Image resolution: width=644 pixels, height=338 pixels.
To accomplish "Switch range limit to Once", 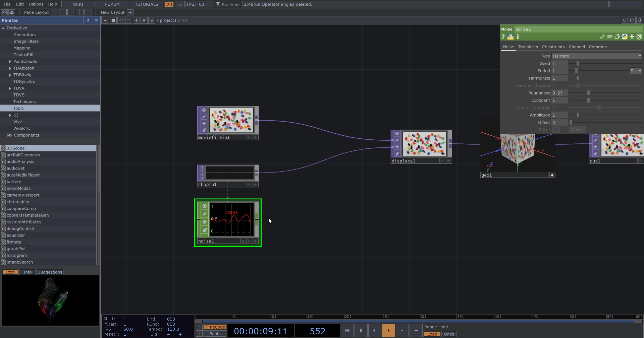I will pos(449,334).
